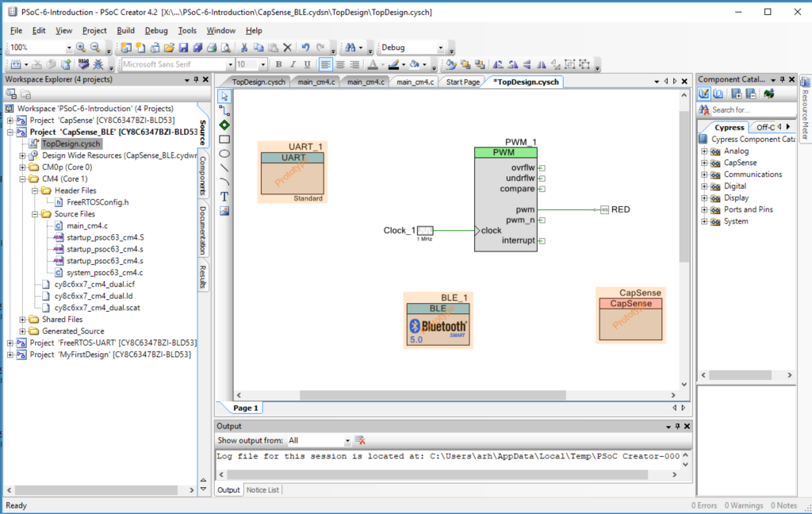The image size is (812, 514).
Task: Select the wire drawing tool
Action: (x=224, y=110)
